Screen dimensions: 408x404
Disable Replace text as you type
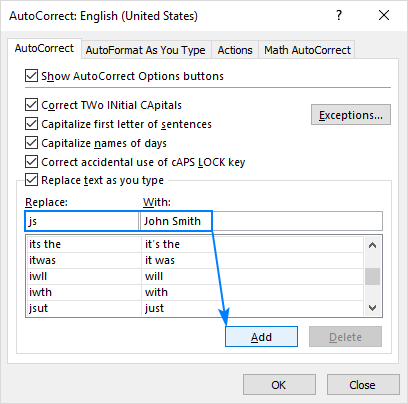click(31, 180)
